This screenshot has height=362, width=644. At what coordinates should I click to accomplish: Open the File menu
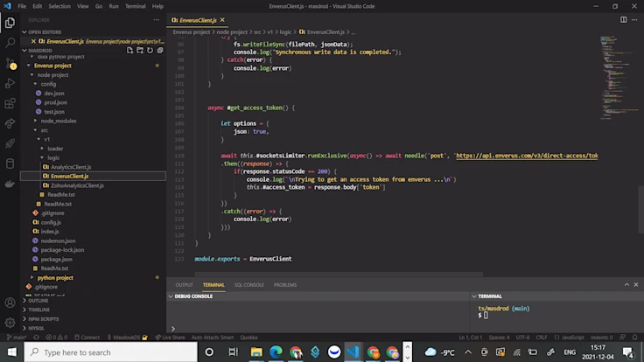pyautogui.click(x=22, y=6)
